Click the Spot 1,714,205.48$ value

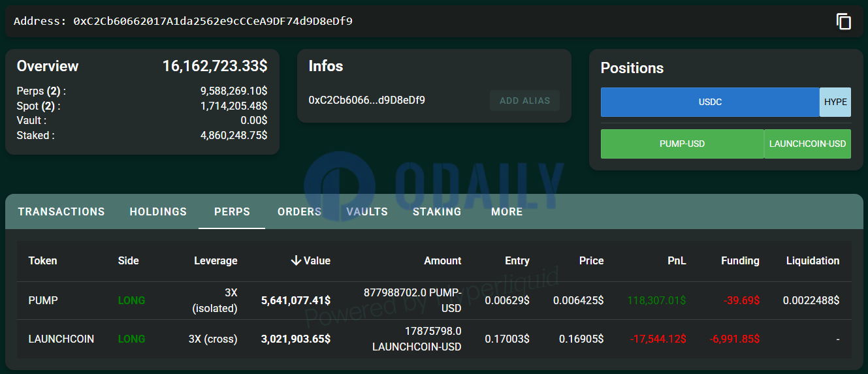pyautogui.click(x=234, y=106)
